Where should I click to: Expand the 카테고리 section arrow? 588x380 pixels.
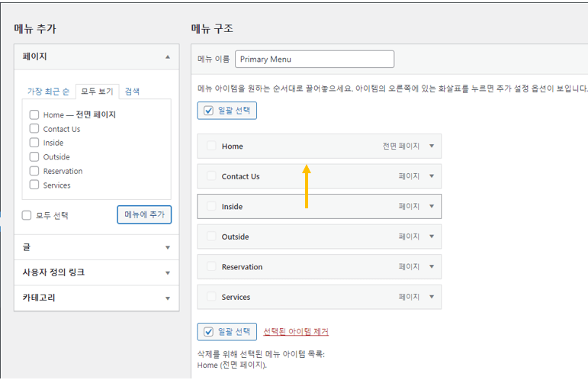[x=168, y=298]
